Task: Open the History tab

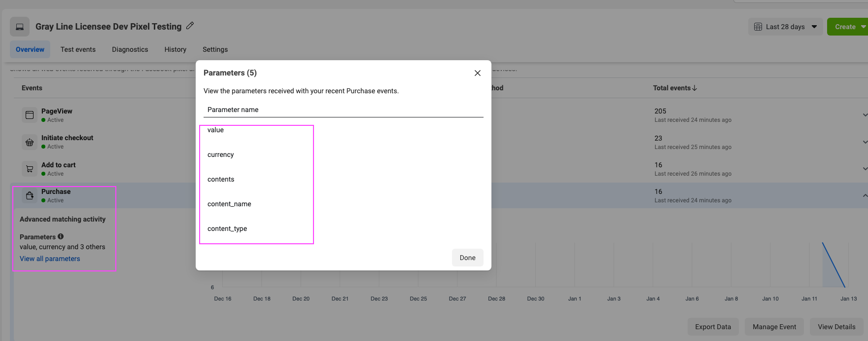Action: 175,49
